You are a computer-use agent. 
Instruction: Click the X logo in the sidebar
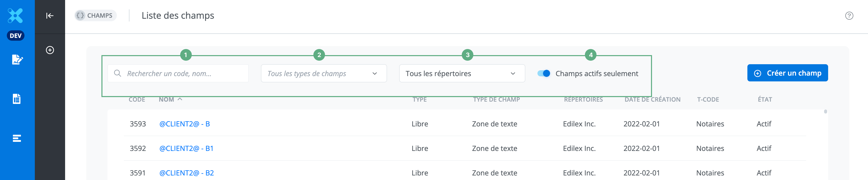[15, 15]
